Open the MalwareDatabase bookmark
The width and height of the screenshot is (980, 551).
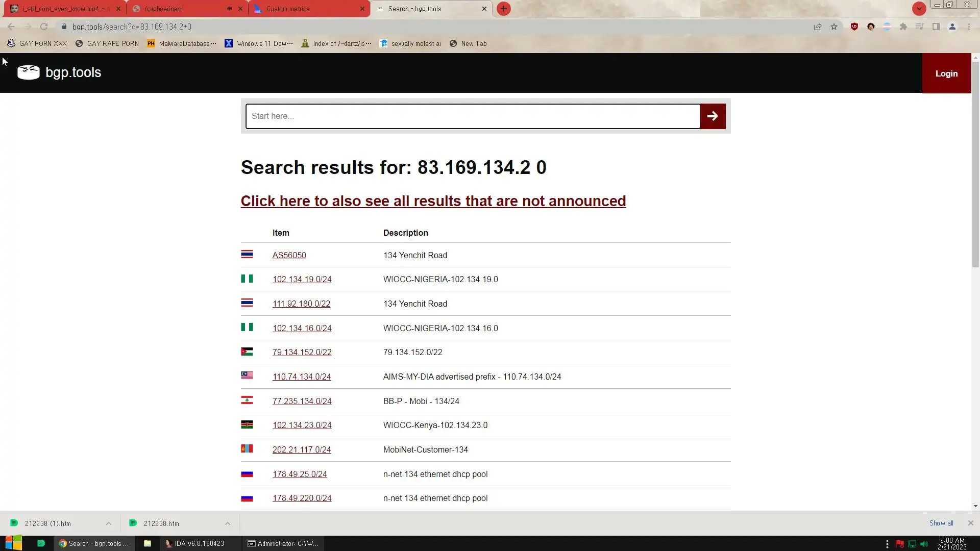181,43
